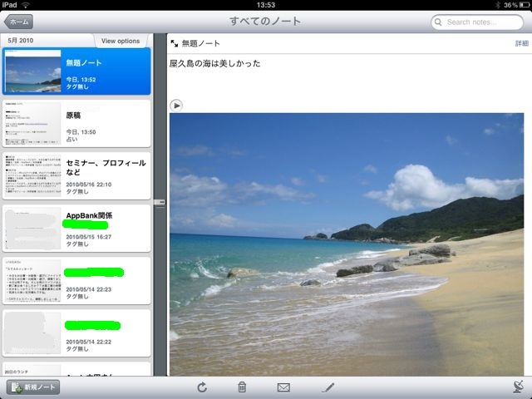Open the note dated 2010/05/14 22:22
The height and width of the screenshot is (399, 532).
point(76,333)
